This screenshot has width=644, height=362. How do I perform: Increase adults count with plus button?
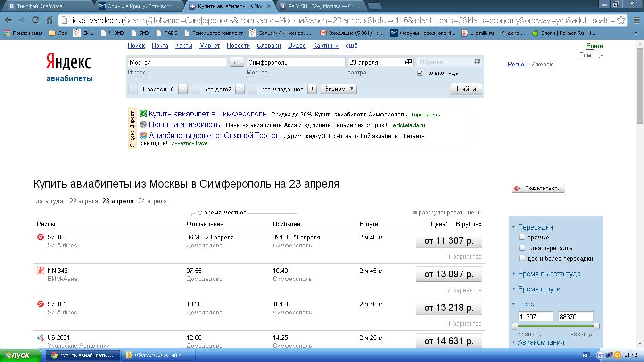click(x=183, y=89)
